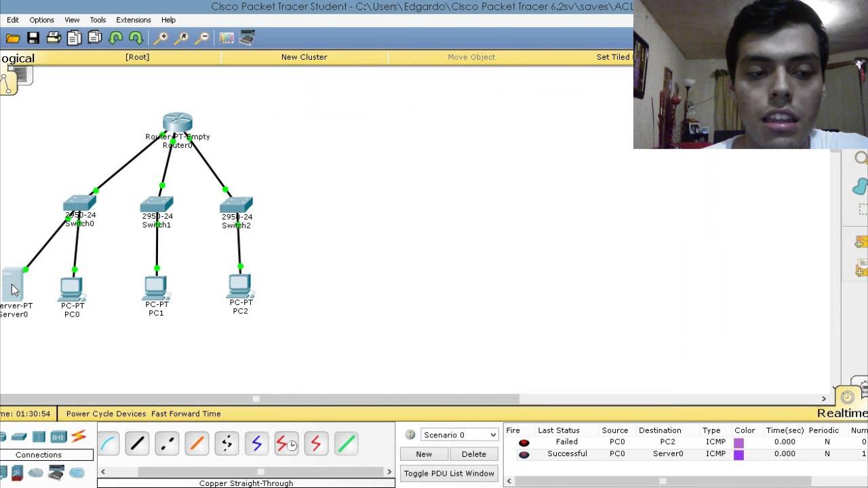868x488 pixels.
Task: Fire the Successful PC0 to Server0 PDU
Action: [524, 454]
